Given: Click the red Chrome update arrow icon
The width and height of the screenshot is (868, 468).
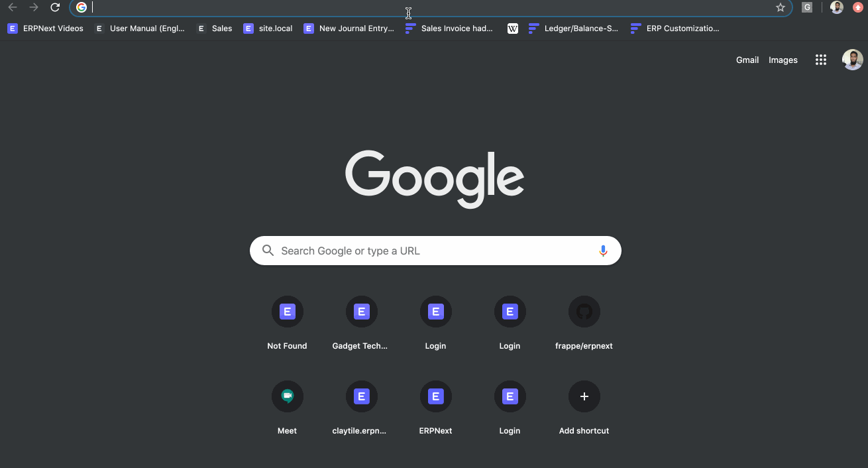Looking at the screenshot, I should tap(858, 8).
